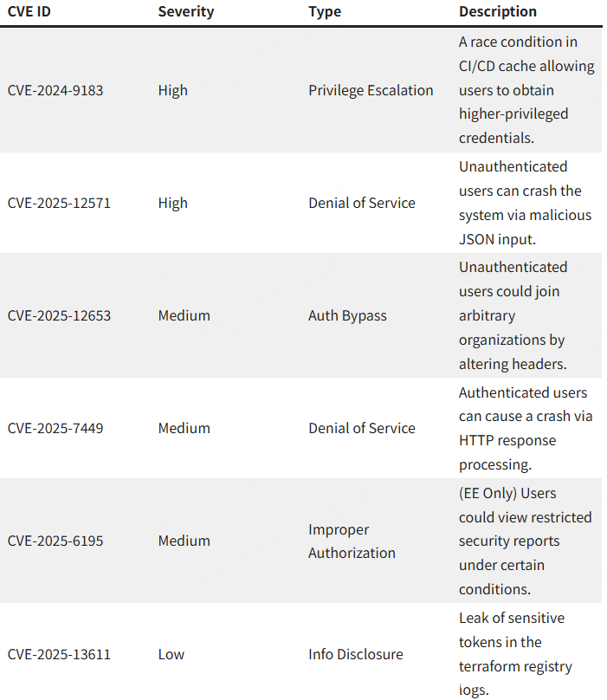Screen dimensions: 607x700
Task: Click the race condition description text
Action: (x=526, y=90)
